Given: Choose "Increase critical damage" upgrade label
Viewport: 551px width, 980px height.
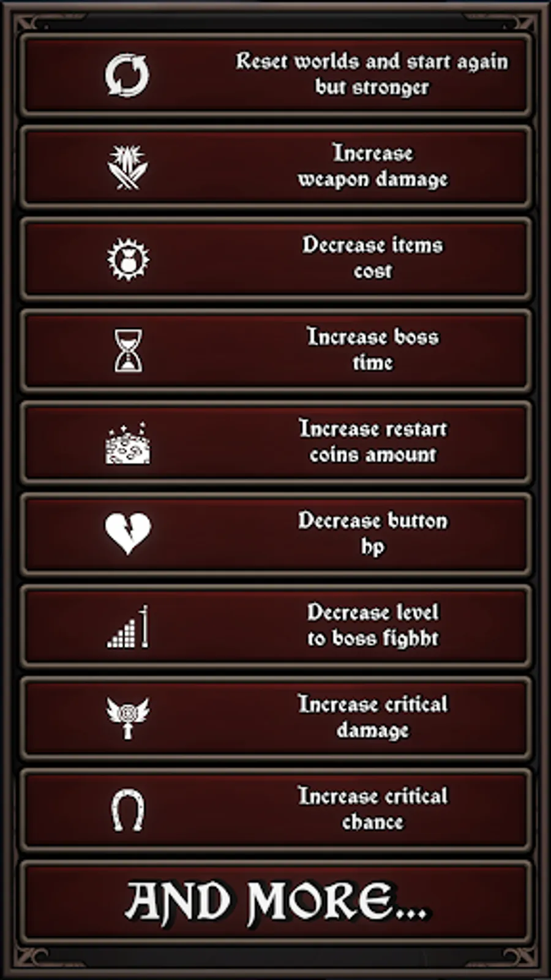Looking at the screenshot, I should [372, 717].
